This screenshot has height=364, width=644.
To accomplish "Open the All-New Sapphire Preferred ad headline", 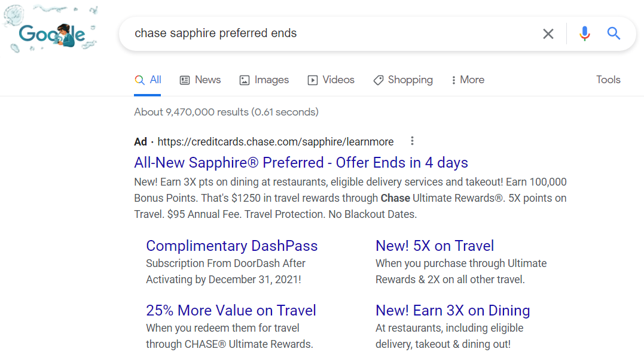I will (301, 163).
